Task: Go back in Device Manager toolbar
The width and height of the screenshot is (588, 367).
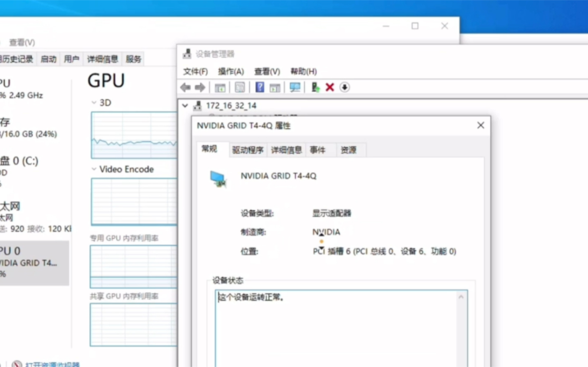Action: click(x=185, y=87)
